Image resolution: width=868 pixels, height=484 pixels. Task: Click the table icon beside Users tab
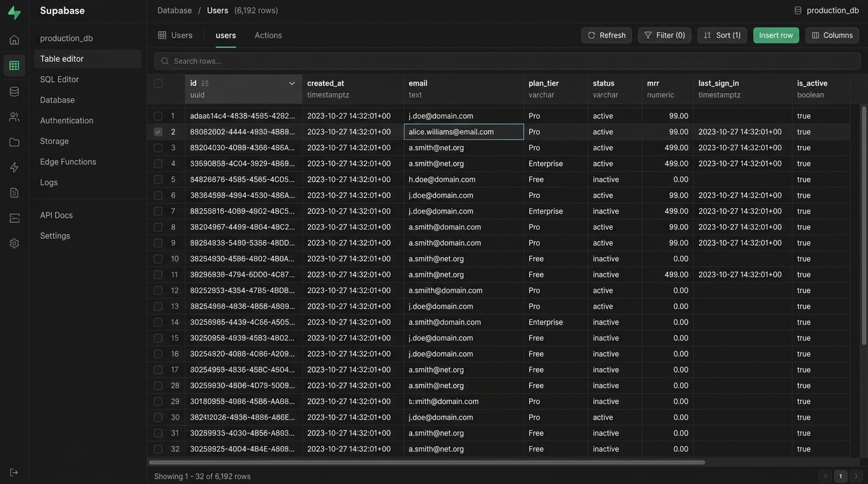click(162, 35)
